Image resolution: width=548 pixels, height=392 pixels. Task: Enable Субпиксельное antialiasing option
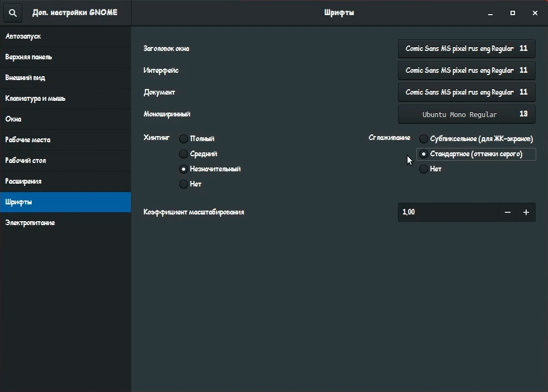pos(424,138)
